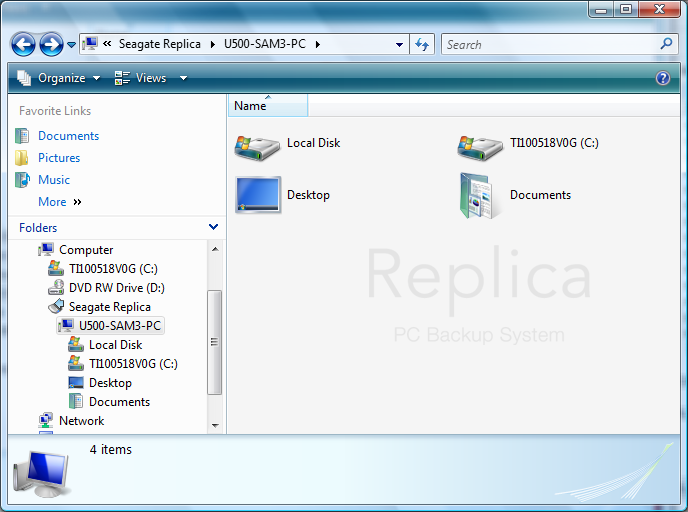Screen dimensions: 688x512
Task: Click Network icon in folder tree
Action: pyautogui.click(x=46, y=420)
